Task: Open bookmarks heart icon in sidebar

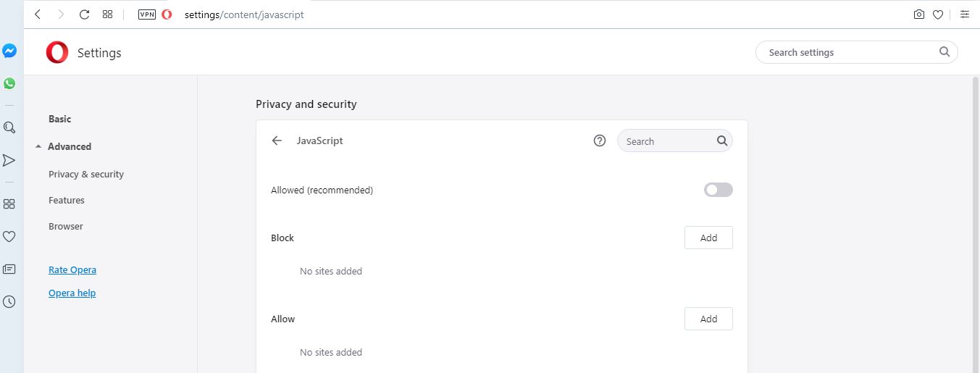Action: pyautogui.click(x=9, y=236)
